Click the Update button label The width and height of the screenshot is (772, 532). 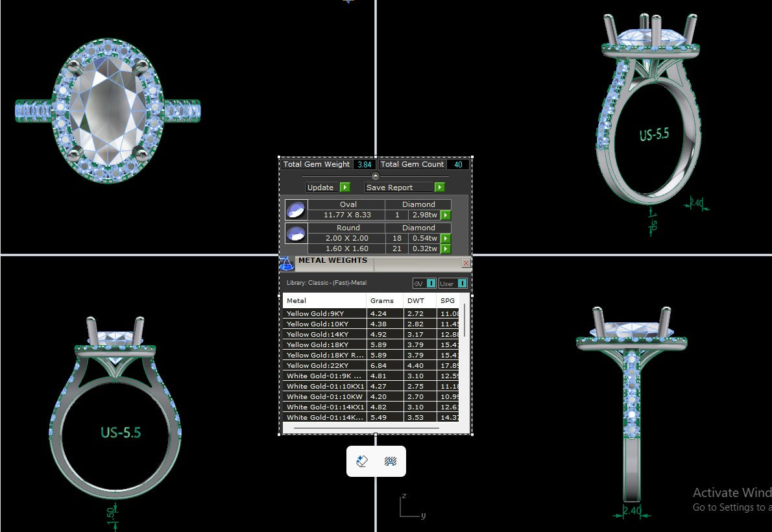[x=320, y=187]
